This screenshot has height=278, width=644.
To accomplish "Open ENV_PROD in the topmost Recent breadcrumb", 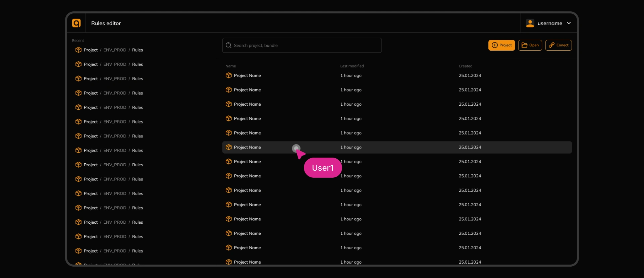I will 115,50.
